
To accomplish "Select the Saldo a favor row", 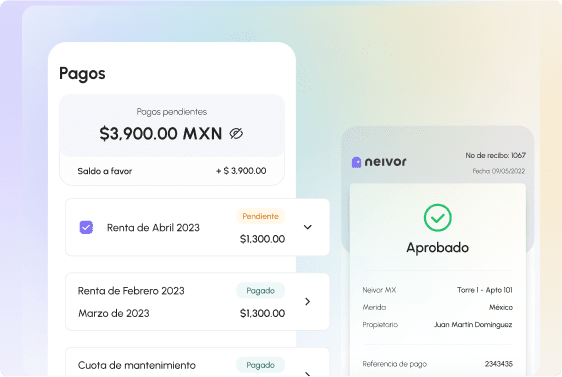I will pos(172,171).
